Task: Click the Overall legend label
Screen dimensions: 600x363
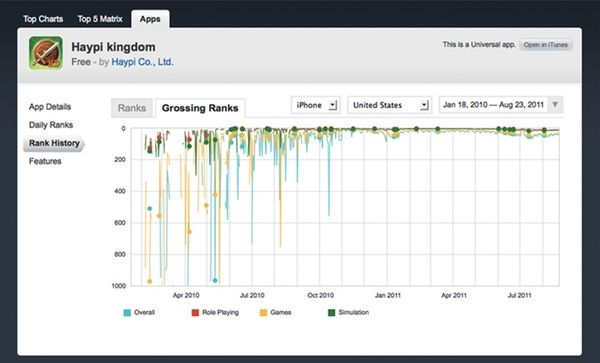Action: point(144,312)
